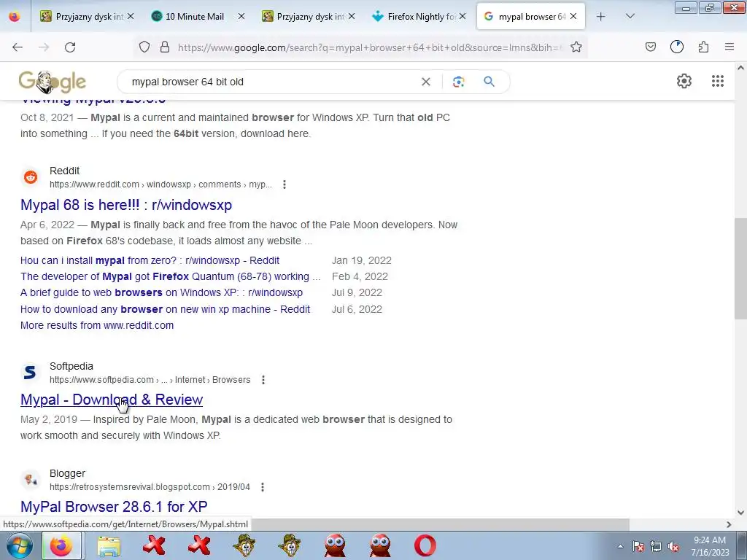
Task: Reload the current page
Action: pyautogui.click(x=70, y=47)
